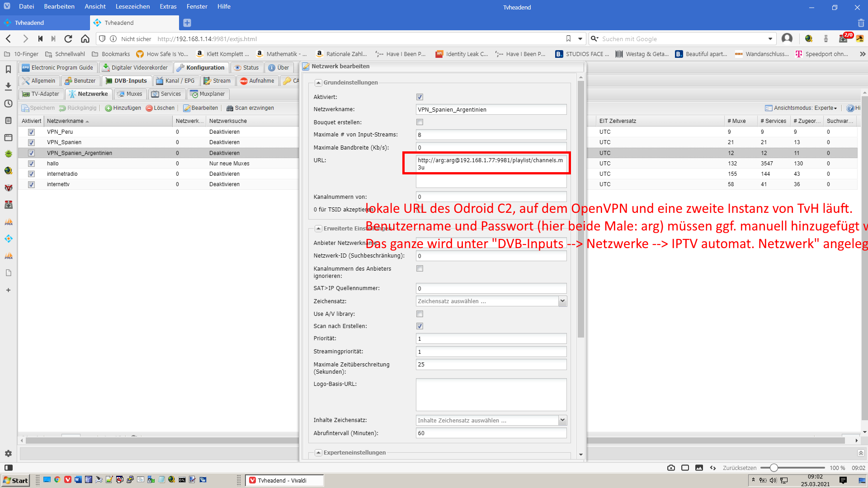
Task: Toggle Aktiviert checkbox for hallo row
Action: tap(31, 164)
